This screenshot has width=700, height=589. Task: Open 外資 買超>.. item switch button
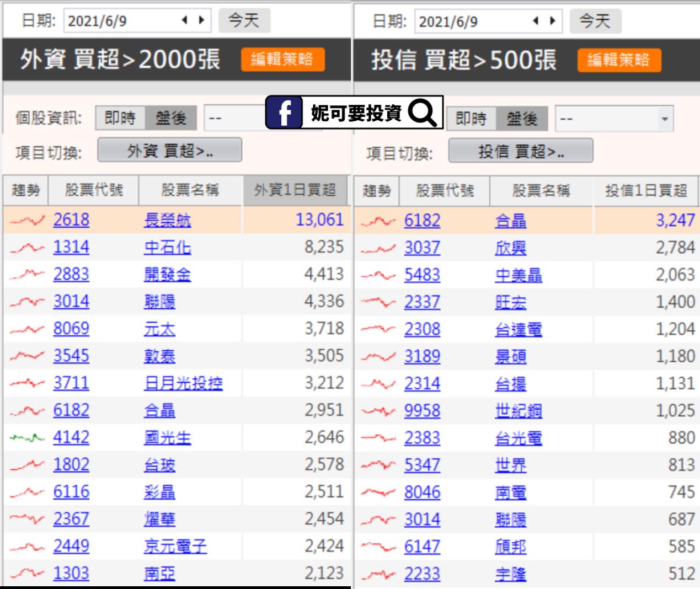169,150
